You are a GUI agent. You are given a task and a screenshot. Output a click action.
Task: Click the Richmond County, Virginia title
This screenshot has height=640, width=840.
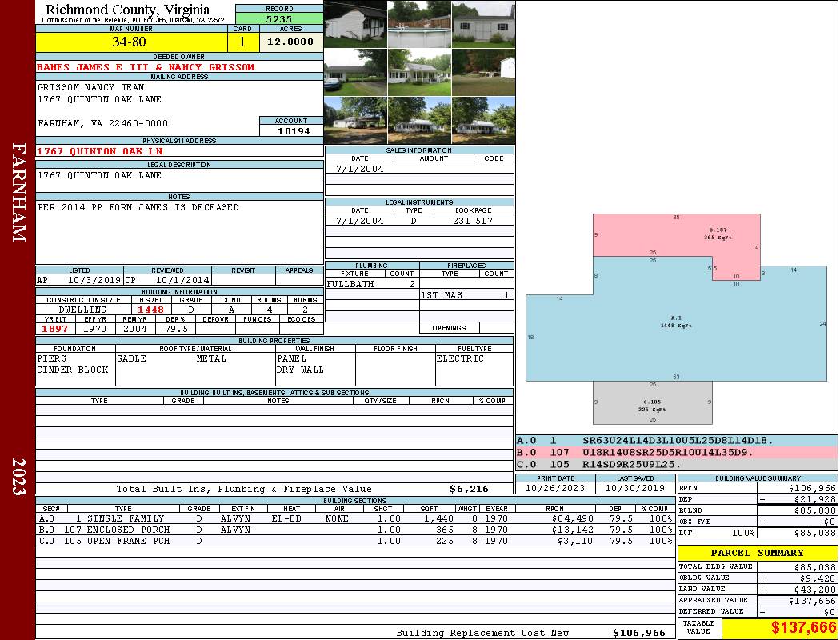[x=127, y=9]
